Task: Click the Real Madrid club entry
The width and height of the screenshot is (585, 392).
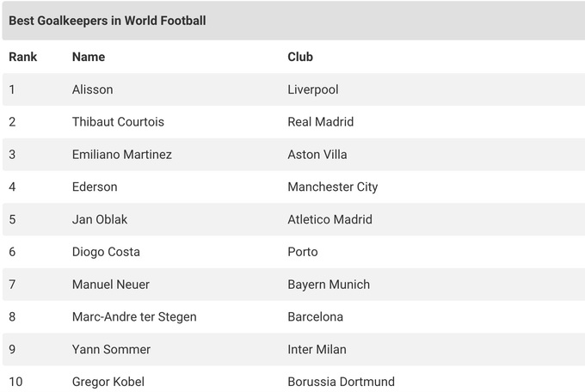Action: tap(320, 122)
